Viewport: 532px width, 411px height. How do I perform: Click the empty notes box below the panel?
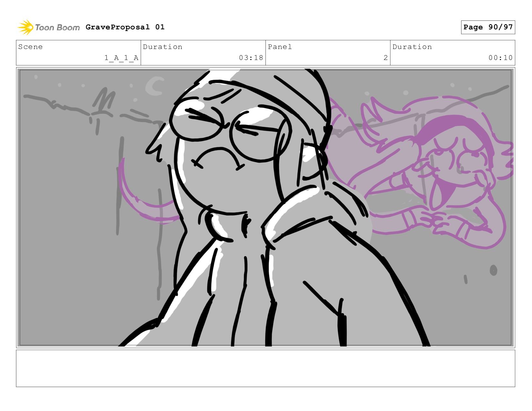265,368
